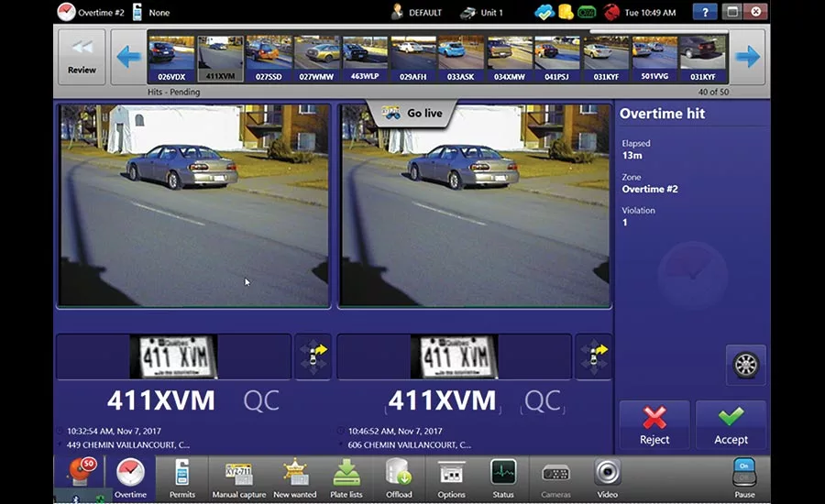Click the wheel image icon

point(746,365)
